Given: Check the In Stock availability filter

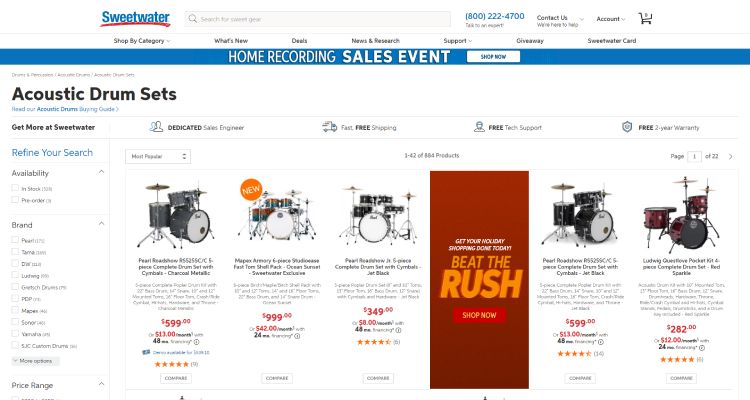Looking at the screenshot, I should coord(15,188).
